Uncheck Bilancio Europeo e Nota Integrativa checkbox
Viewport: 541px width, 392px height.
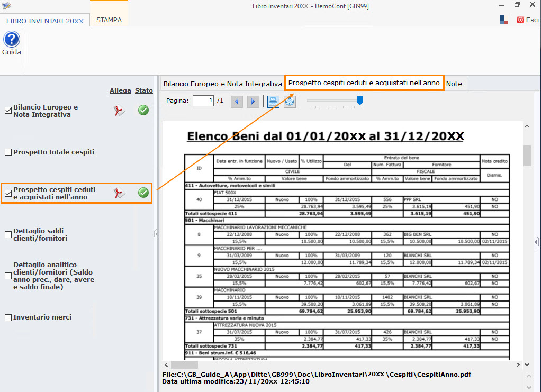(8, 111)
